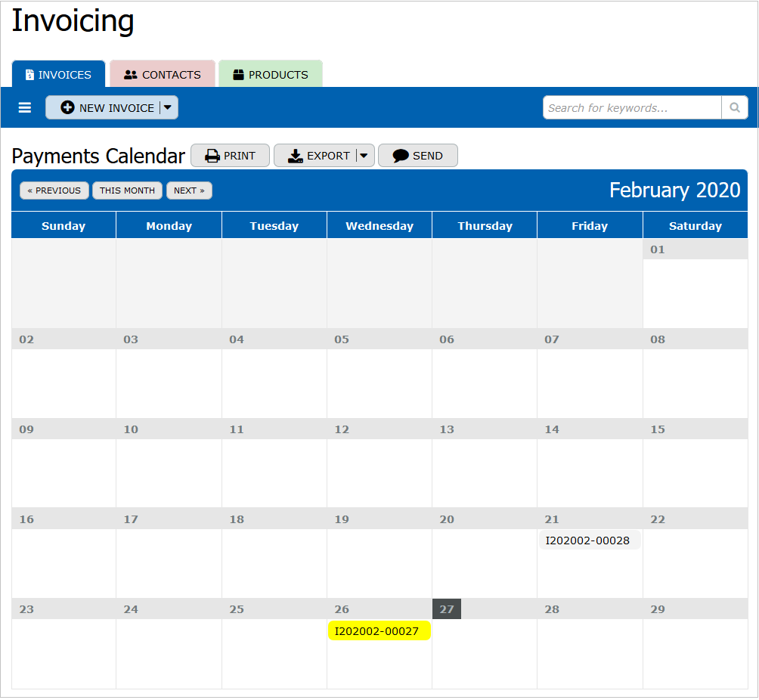Viewport: 759px width, 700px height.
Task: Select highlighted day 27 on calendar
Action: pyautogui.click(x=447, y=609)
